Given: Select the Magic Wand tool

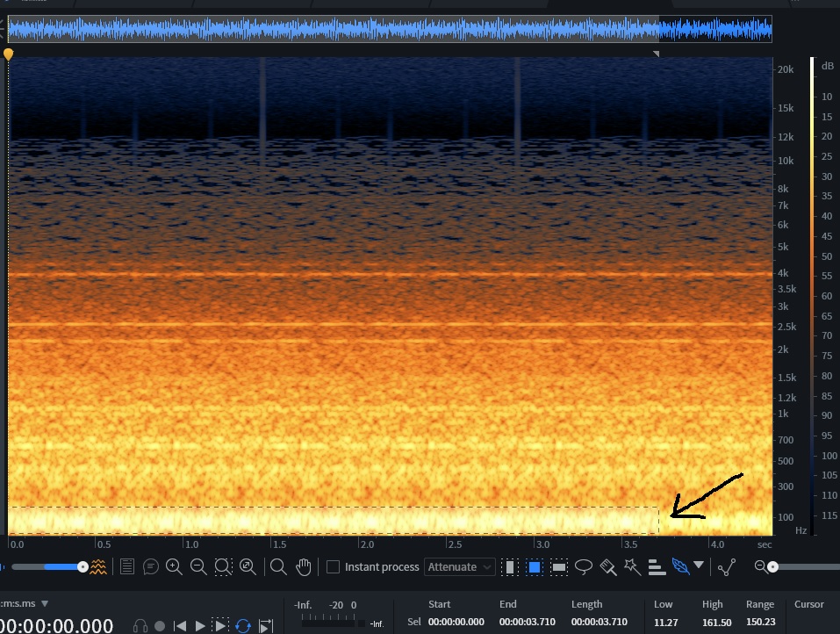Looking at the screenshot, I should [x=632, y=566].
